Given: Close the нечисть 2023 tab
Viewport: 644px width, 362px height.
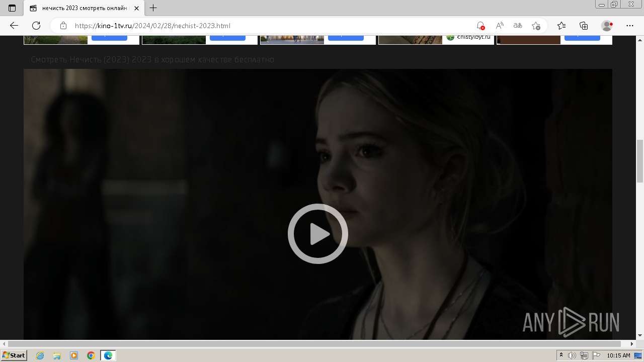Looking at the screenshot, I should [136, 8].
